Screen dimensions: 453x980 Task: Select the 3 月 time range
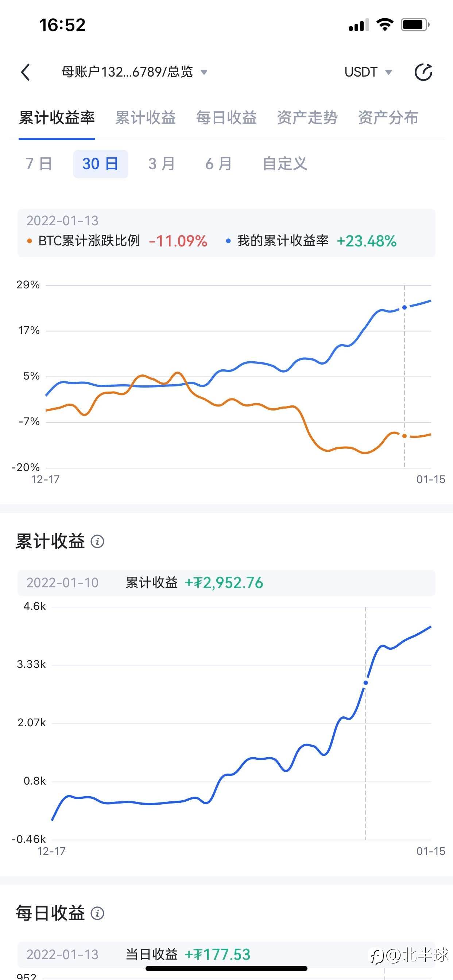pos(162,164)
